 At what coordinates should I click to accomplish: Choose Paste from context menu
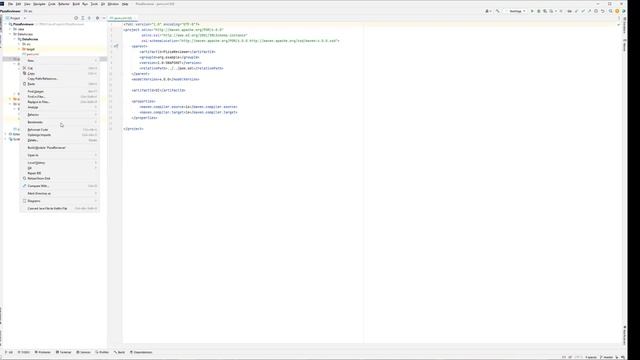(60, 84)
